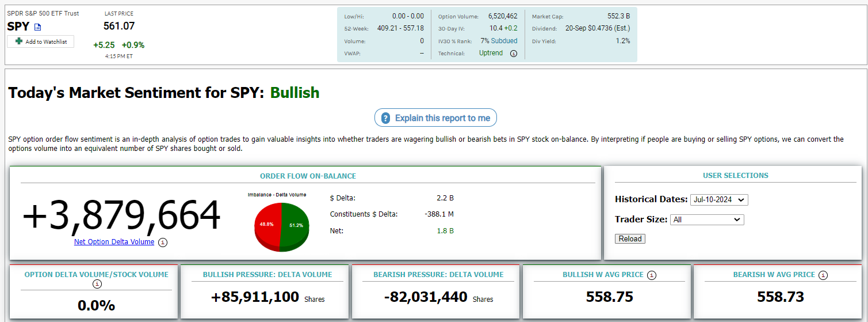The height and width of the screenshot is (322, 868).
Task: Click Div Yield value 1.2%
Action: [623, 41]
